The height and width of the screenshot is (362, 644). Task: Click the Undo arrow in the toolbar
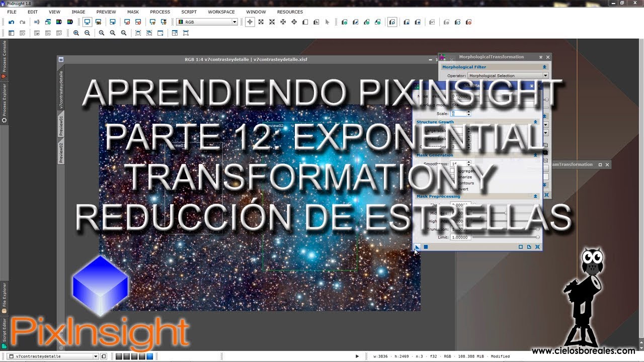click(11, 22)
